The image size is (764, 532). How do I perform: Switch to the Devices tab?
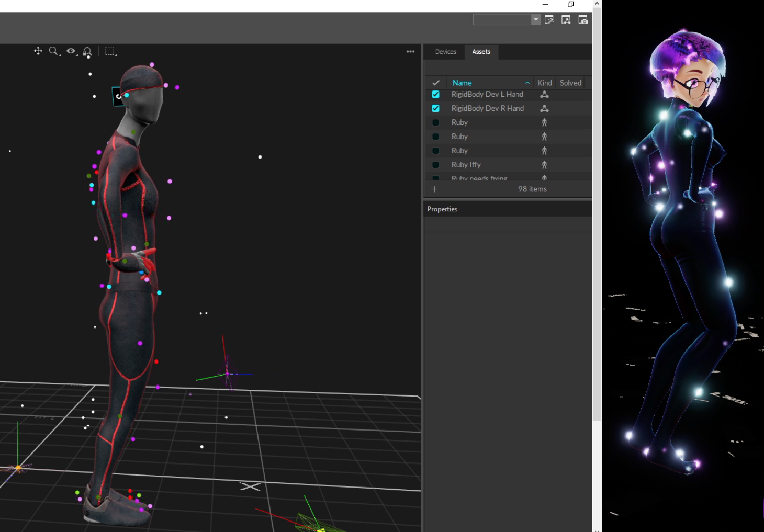coord(445,52)
